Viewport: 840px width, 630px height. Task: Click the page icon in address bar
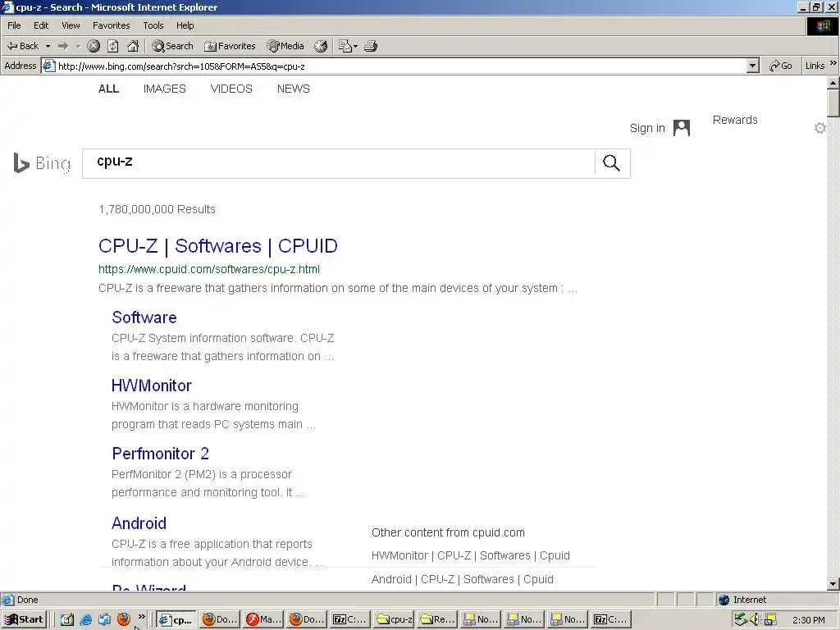tap(48, 66)
